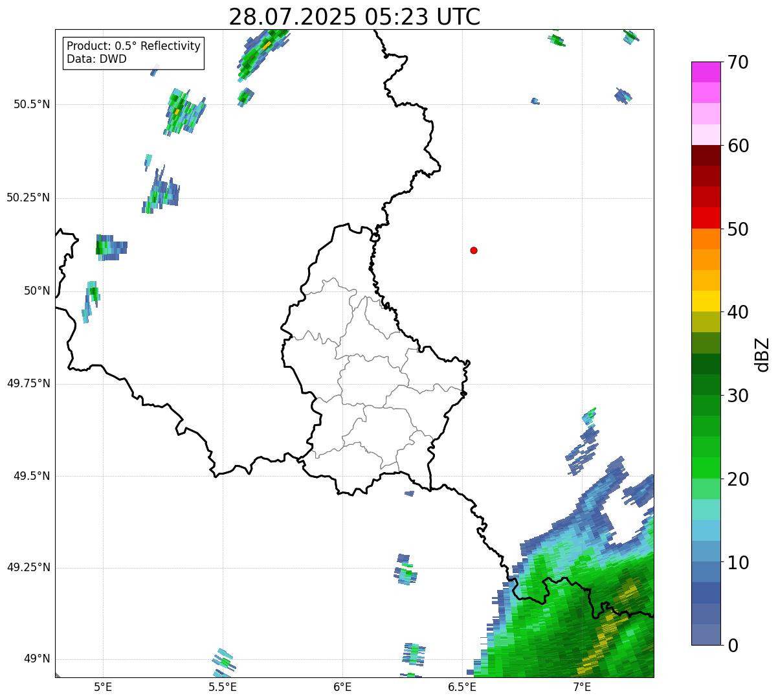
Task: Click the colorbar tick label 10
Action: pos(738,563)
